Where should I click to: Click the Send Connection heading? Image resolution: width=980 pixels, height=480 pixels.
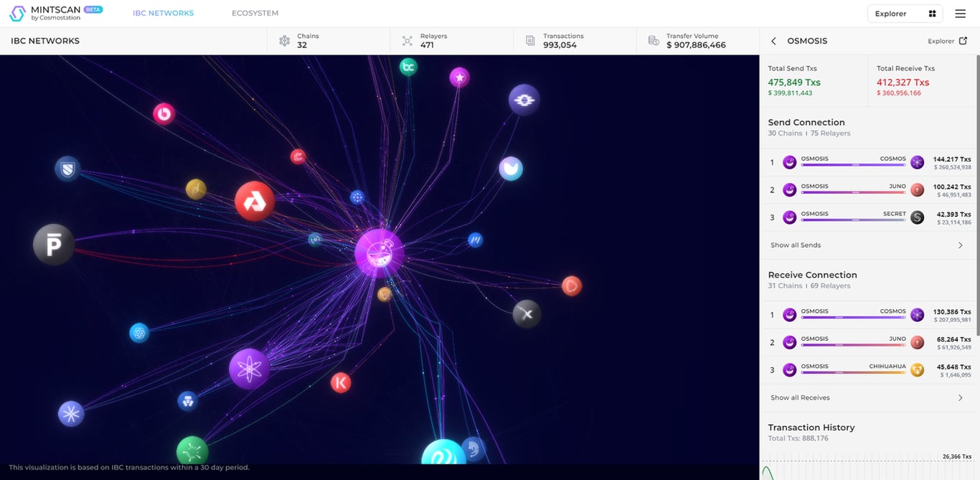(x=806, y=123)
